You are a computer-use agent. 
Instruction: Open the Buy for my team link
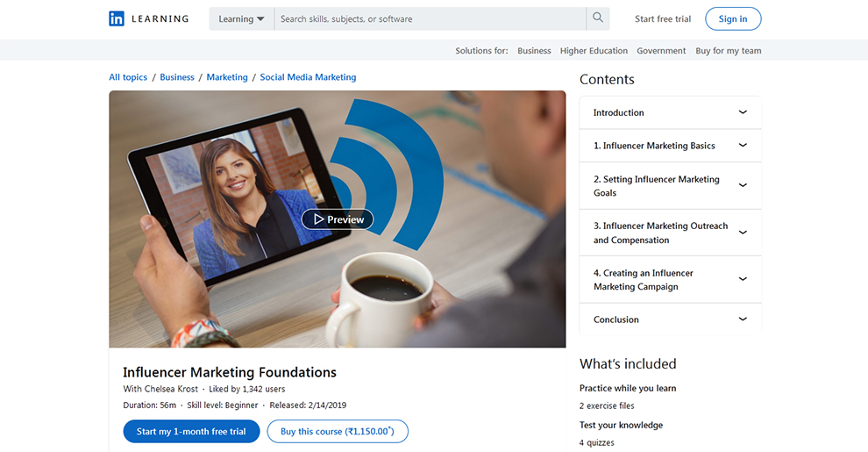point(729,50)
